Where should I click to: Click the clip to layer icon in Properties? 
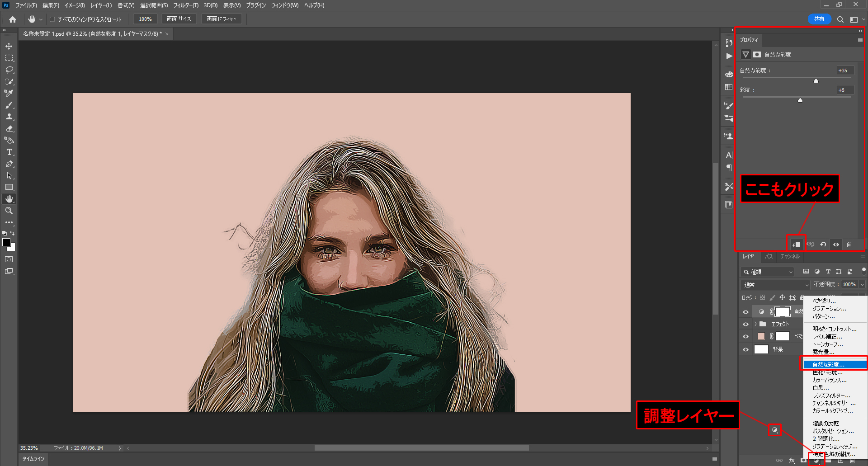(x=796, y=245)
